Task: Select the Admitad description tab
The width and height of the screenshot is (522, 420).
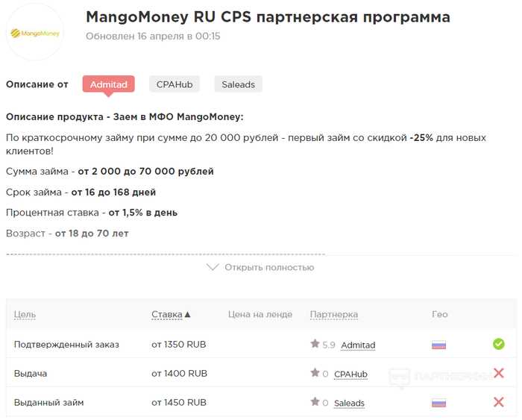Action: pos(109,84)
